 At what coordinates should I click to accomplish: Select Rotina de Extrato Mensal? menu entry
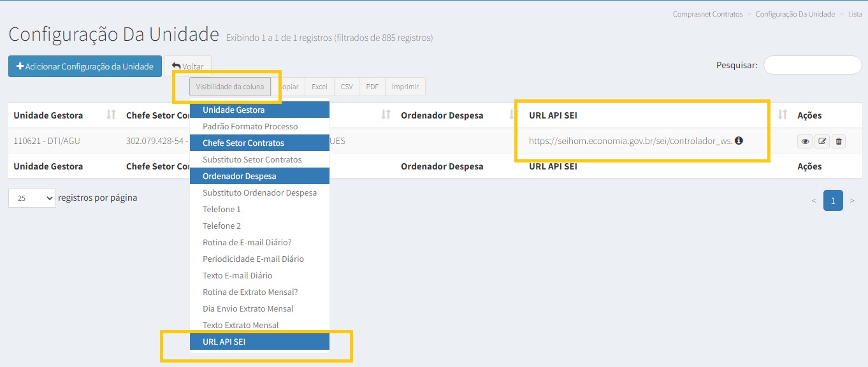[x=259, y=292]
